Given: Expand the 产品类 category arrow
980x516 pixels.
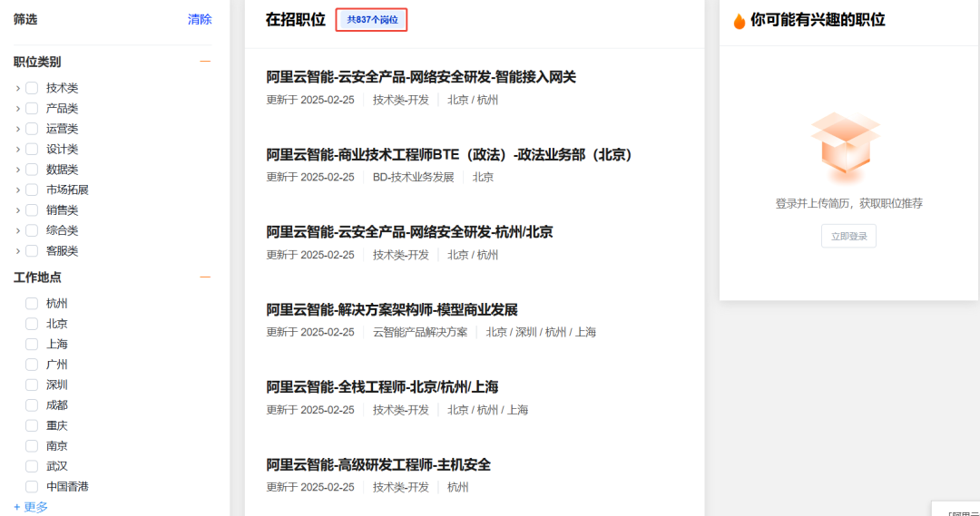Looking at the screenshot, I should (x=17, y=109).
